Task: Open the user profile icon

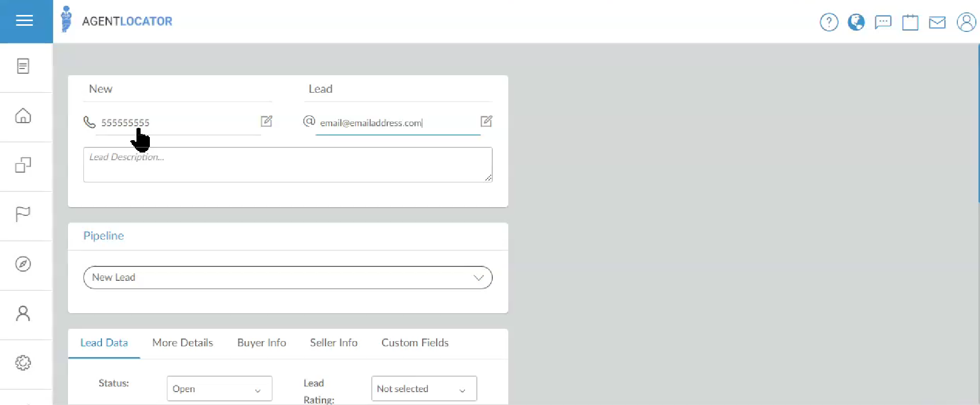Action: 966,22
